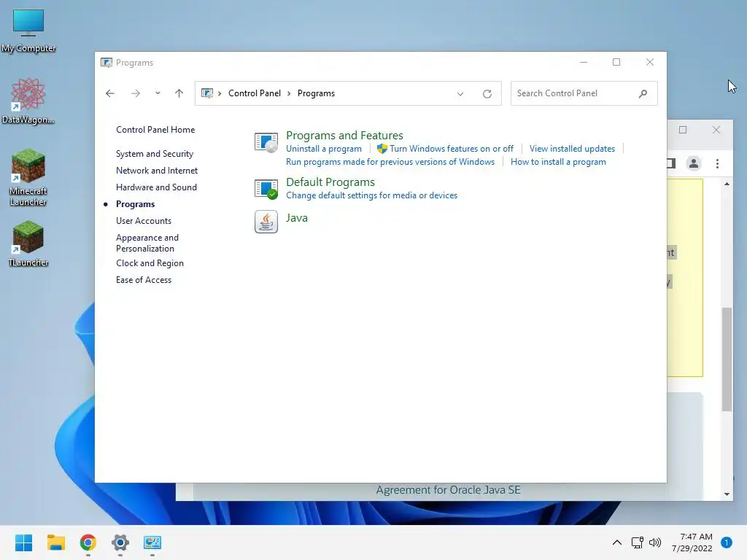
Task: Go up one level with the up arrow
Action: click(179, 93)
